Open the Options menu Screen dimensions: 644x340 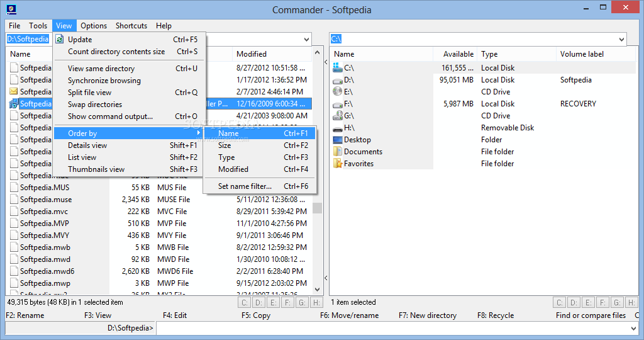click(x=94, y=25)
